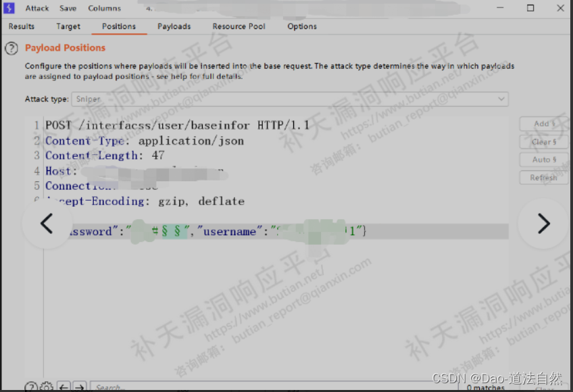This screenshot has height=392, width=573.
Task: Open the Payload Positions help icon
Action: click(x=11, y=48)
